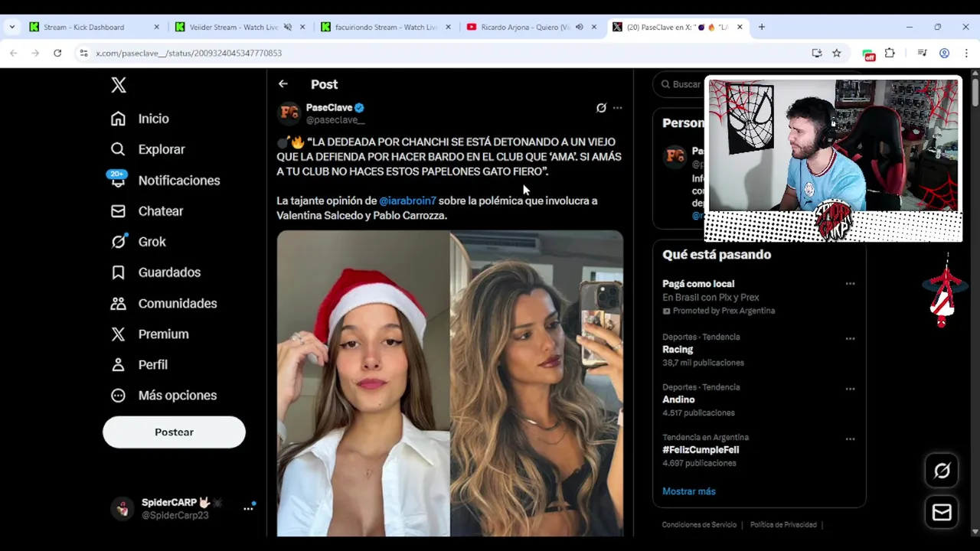Image resolution: width=980 pixels, height=551 pixels.
Task: Open the X logo home icon
Action: click(119, 85)
